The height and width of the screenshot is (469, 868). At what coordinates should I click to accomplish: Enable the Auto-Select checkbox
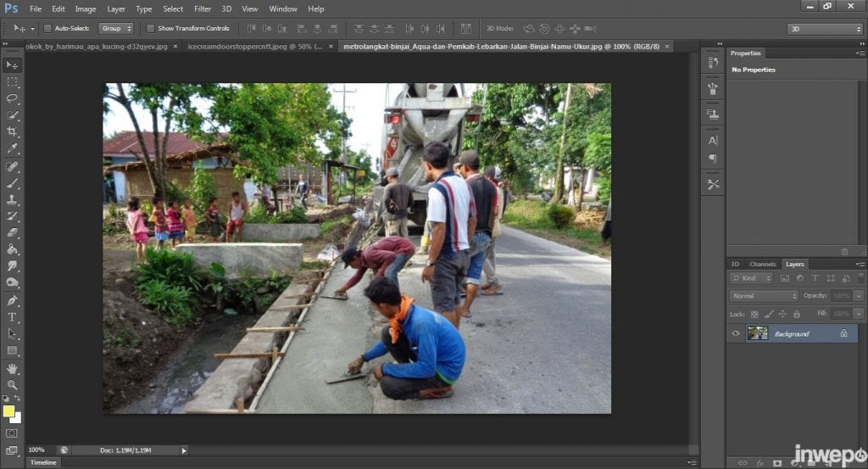coord(47,28)
